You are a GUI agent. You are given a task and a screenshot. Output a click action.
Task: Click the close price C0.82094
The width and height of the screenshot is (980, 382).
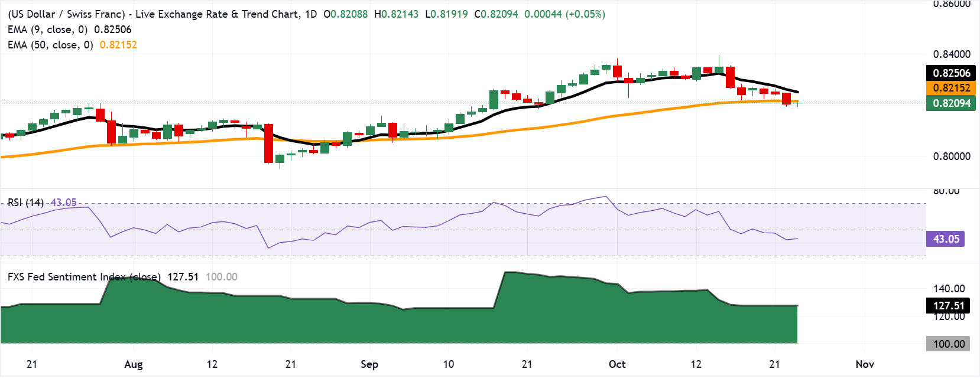pyautogui.click(x=497, y=14)
